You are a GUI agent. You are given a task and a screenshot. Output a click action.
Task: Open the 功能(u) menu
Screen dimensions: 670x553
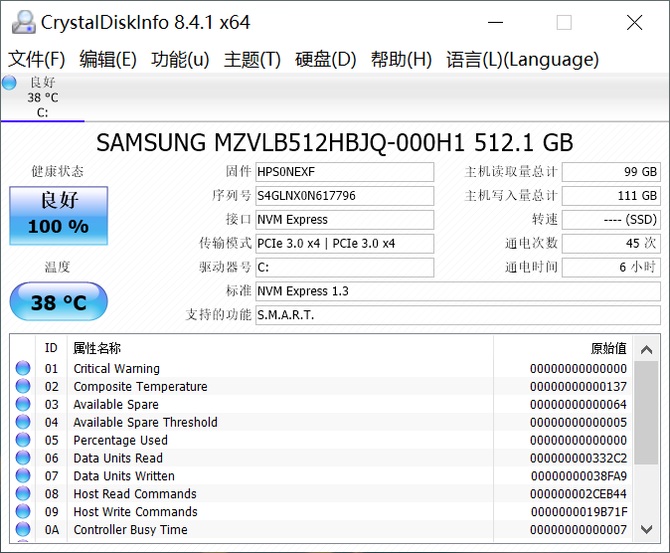coord(180,59)
